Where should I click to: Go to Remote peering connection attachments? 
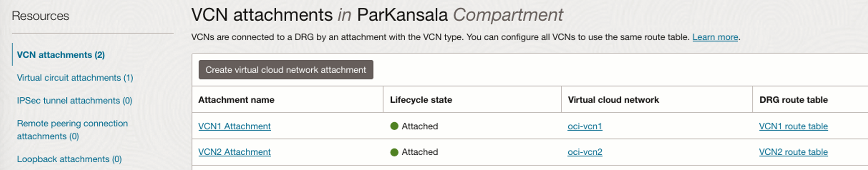pyautogui.click(x=72, y=130)
